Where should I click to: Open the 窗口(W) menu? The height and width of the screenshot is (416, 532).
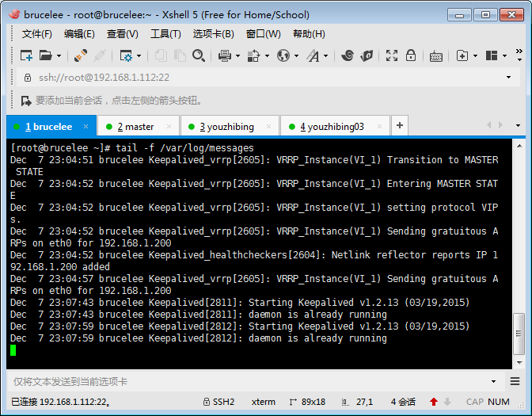[264, 33]
